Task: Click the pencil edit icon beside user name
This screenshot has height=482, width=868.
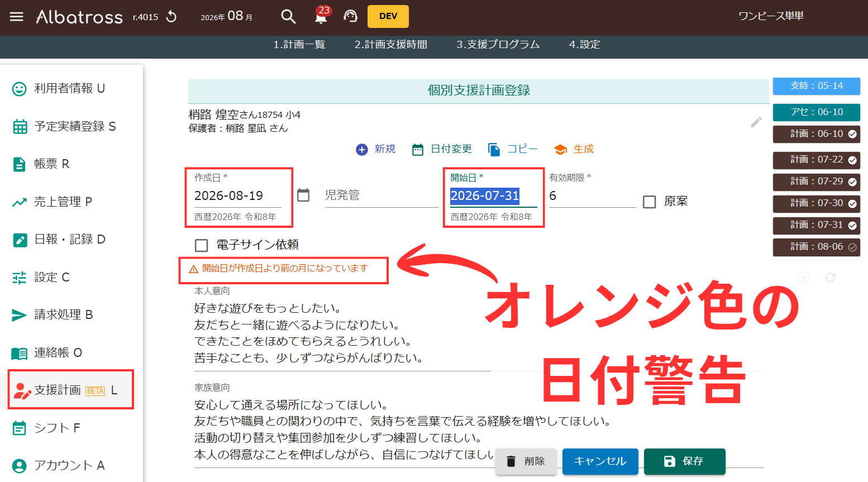Action: pos(756,122)
